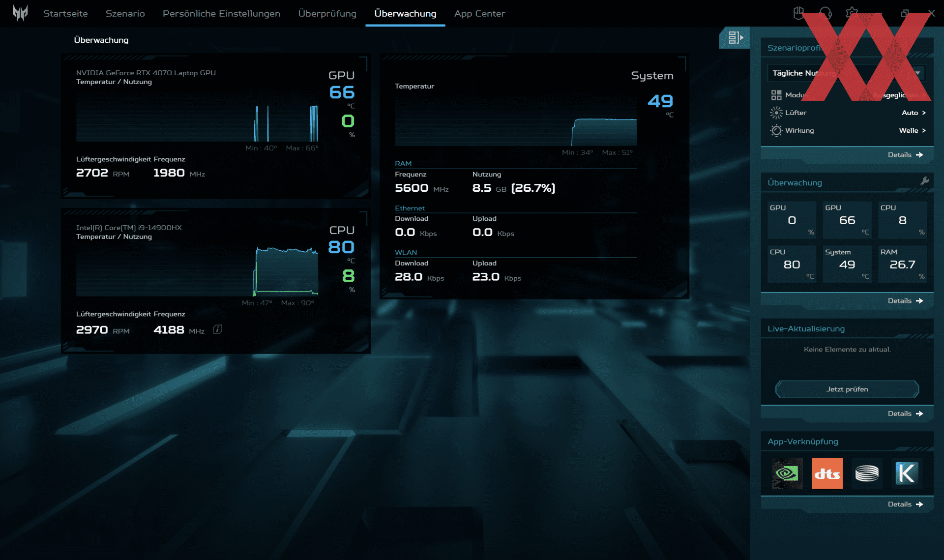The height and width of the screenshot is (560, 944).
Task: Click CPU fan speed 2970 RPM
Action: click(103, 330)
